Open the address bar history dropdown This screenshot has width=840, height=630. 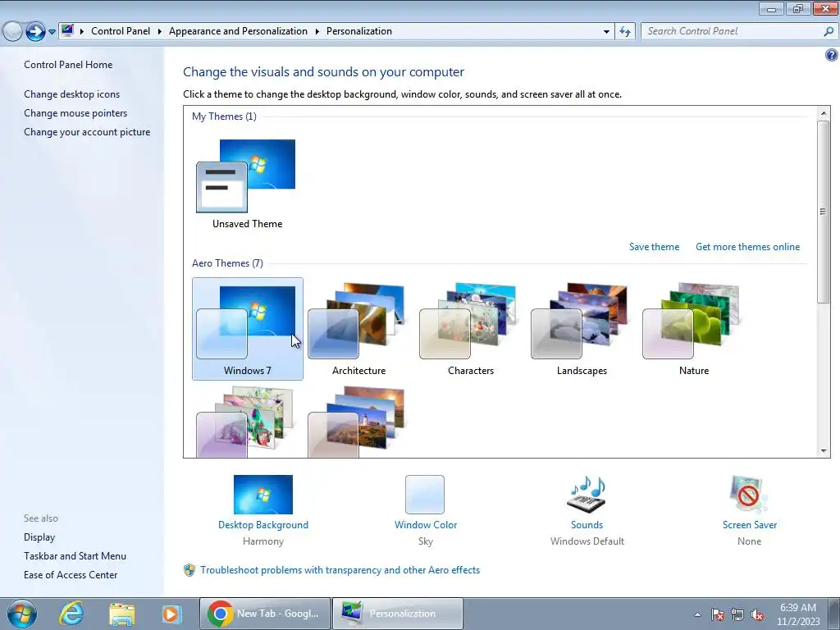point(606,32)
